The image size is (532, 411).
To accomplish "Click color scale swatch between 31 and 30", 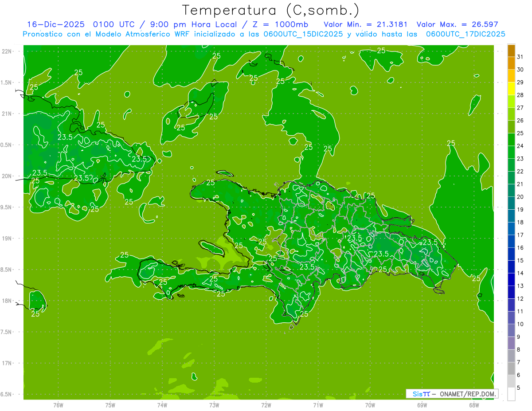I will [x=511, y=63].
